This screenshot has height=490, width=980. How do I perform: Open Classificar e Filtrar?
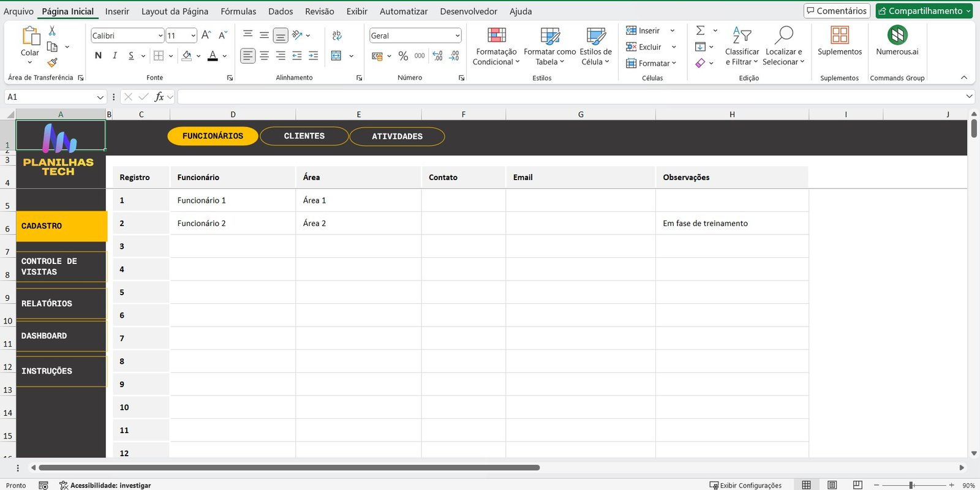coord(742,46)
